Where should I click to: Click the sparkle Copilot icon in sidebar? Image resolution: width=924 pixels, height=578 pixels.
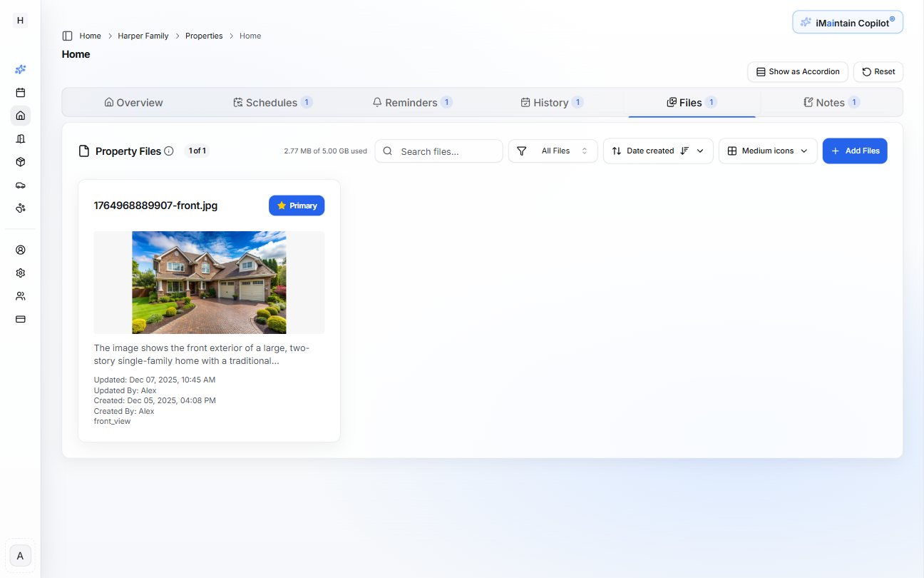click(x=21, y=69)
